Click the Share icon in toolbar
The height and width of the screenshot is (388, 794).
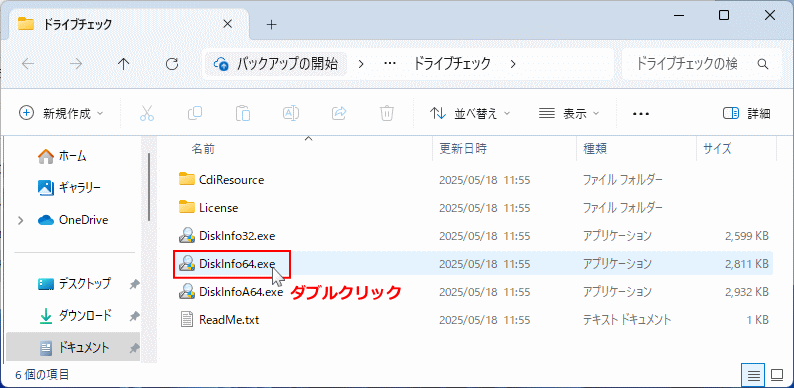pos(339,113)
